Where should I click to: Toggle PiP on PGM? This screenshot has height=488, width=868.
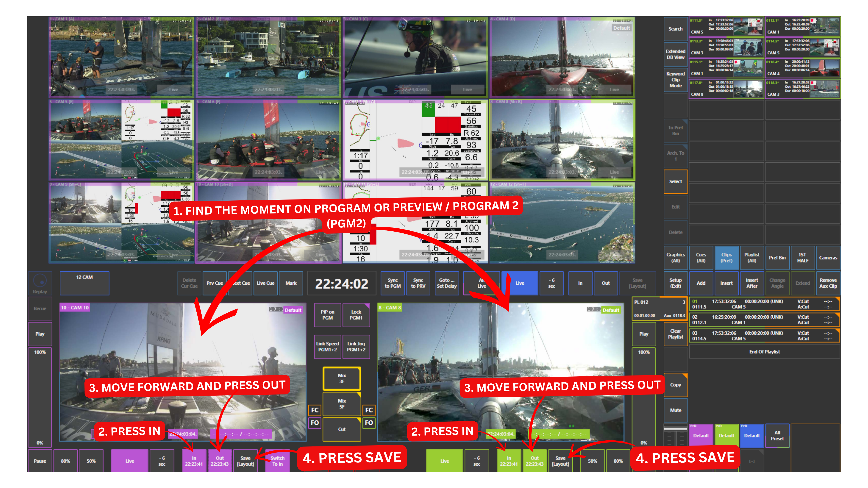327,315
